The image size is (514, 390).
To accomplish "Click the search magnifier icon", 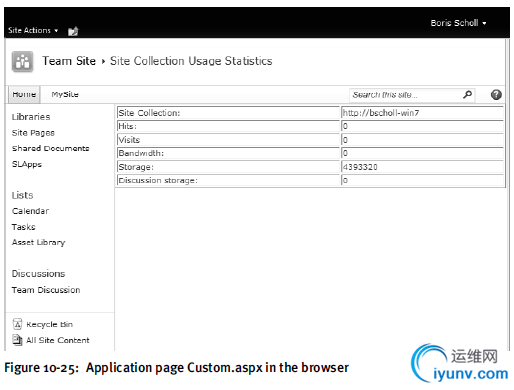I will pyautogui.click(x=467, y=95).
